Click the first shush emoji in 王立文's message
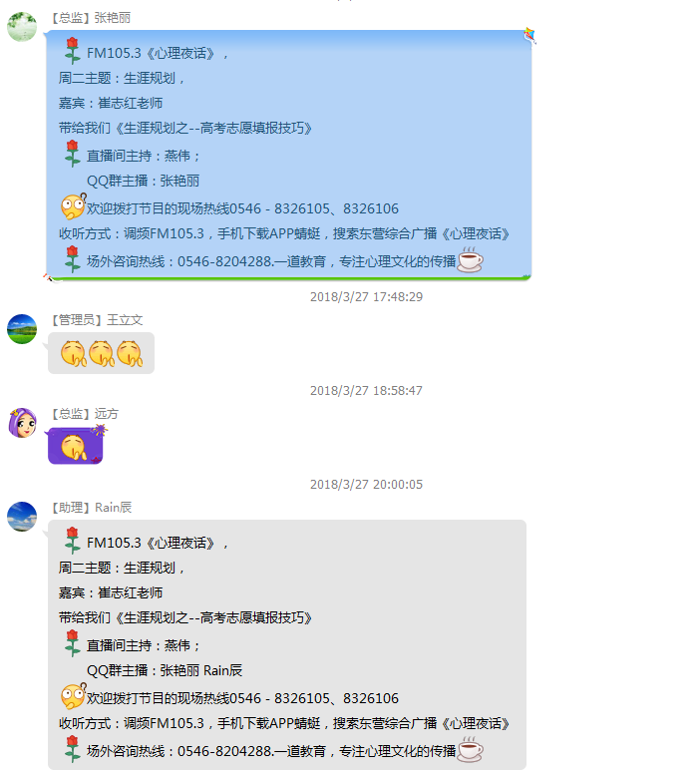This screenshot has height=776, width=700. tap(73, 353)
